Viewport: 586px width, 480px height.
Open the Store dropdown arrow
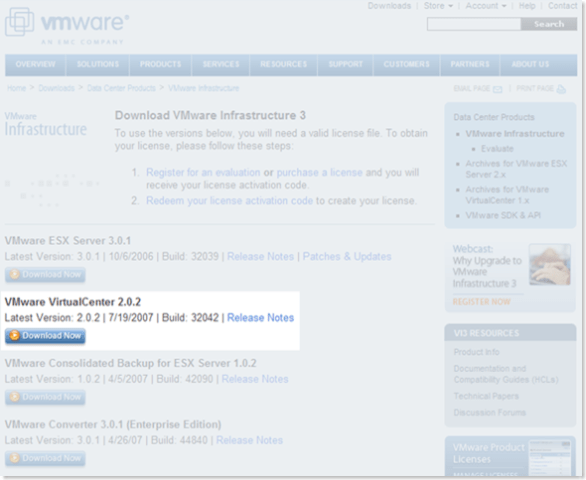[450, 6]
